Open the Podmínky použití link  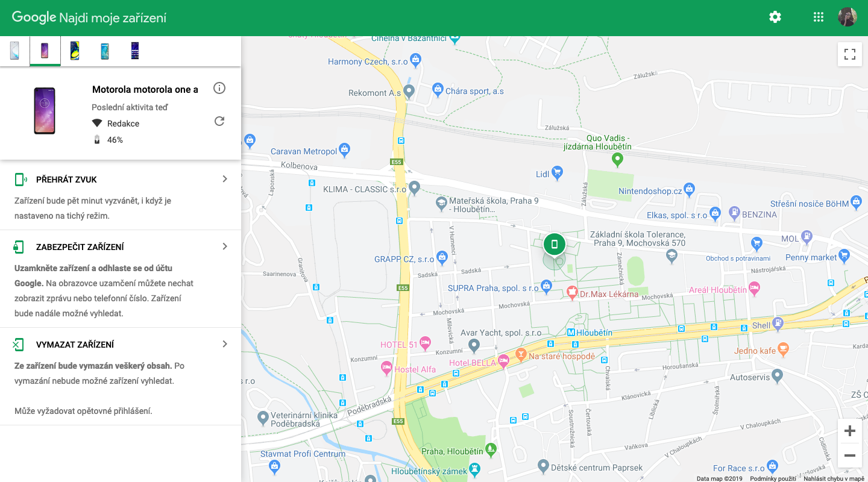773,479
